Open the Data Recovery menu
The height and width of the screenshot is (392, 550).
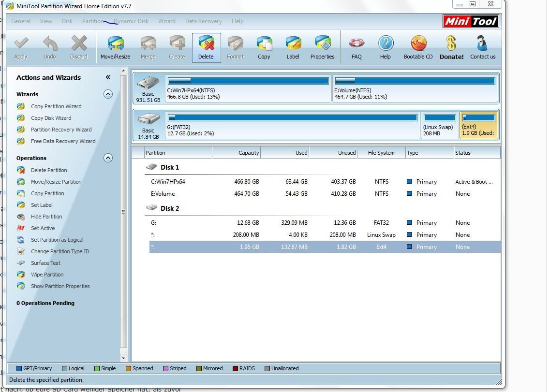point(204,21)
